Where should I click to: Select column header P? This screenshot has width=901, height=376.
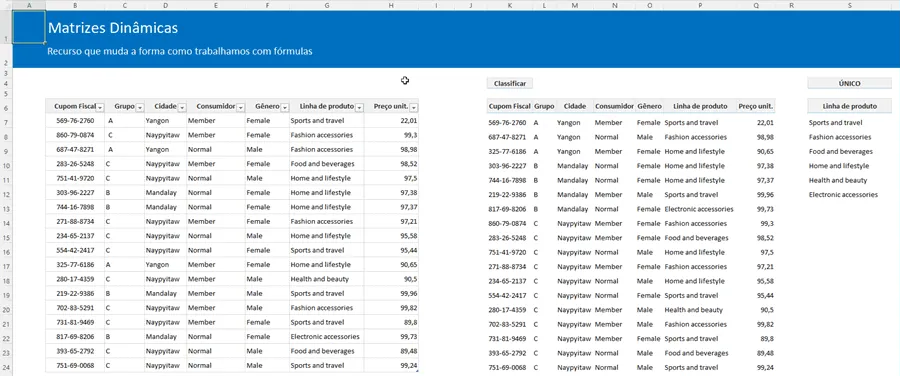coord(700,5)
